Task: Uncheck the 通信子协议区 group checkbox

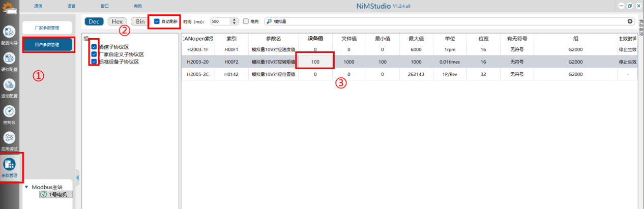Action: pos(94,47)
